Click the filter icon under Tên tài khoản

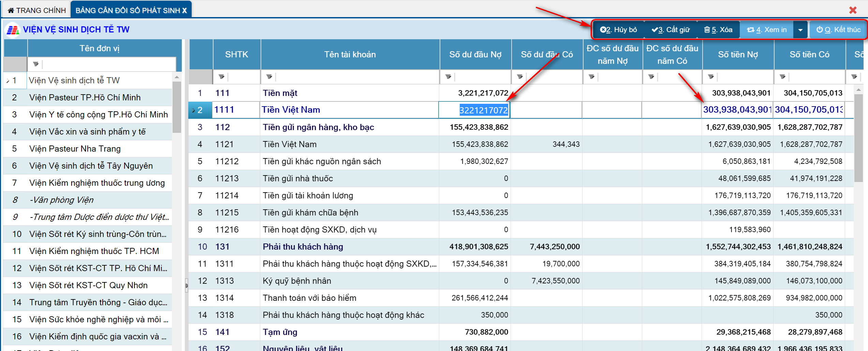click(x=269, y=77)
